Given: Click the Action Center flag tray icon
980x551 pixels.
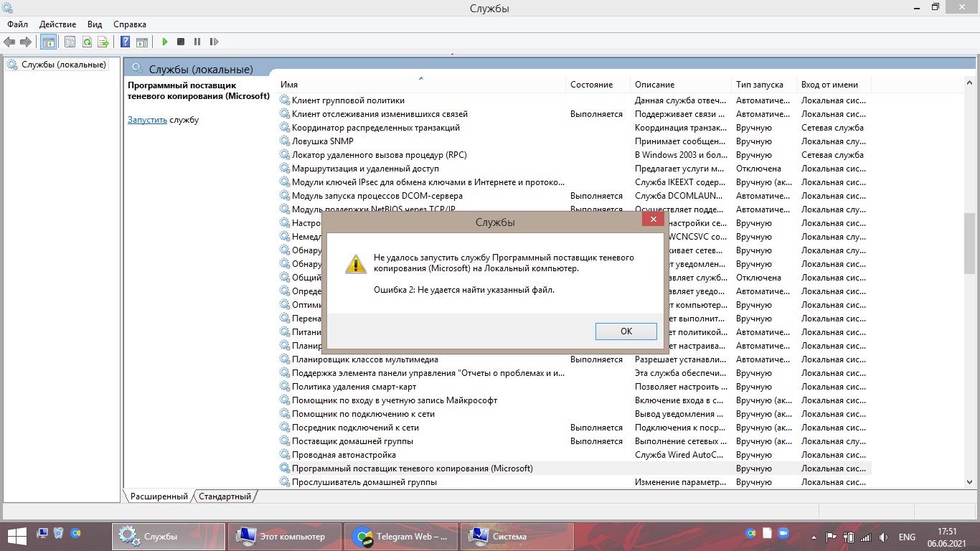Looking at the screenshot, I should click(x=831, y=537).
